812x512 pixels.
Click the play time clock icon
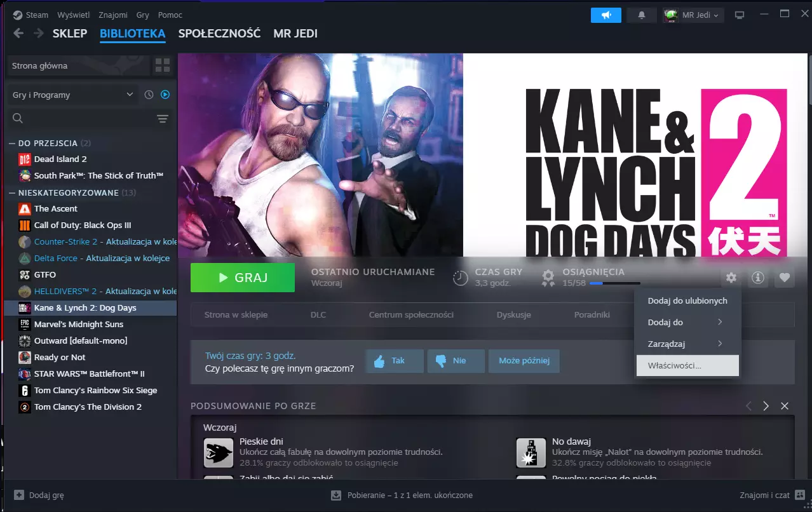pos(460,278)
